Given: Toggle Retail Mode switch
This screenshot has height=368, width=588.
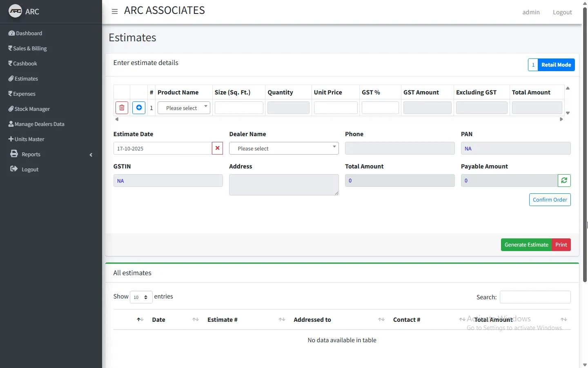Looking at the screenshot, I should (x=551, y=65).
